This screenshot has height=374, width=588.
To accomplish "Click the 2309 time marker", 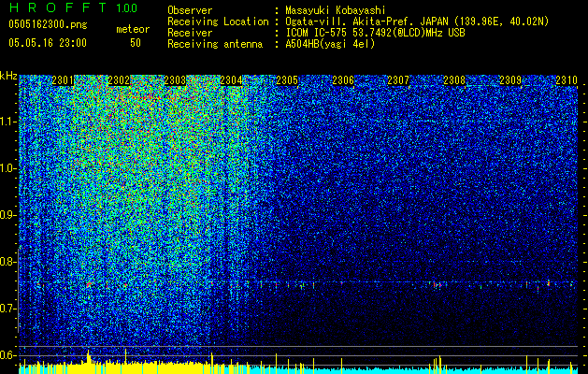I will tap(510, 80).
